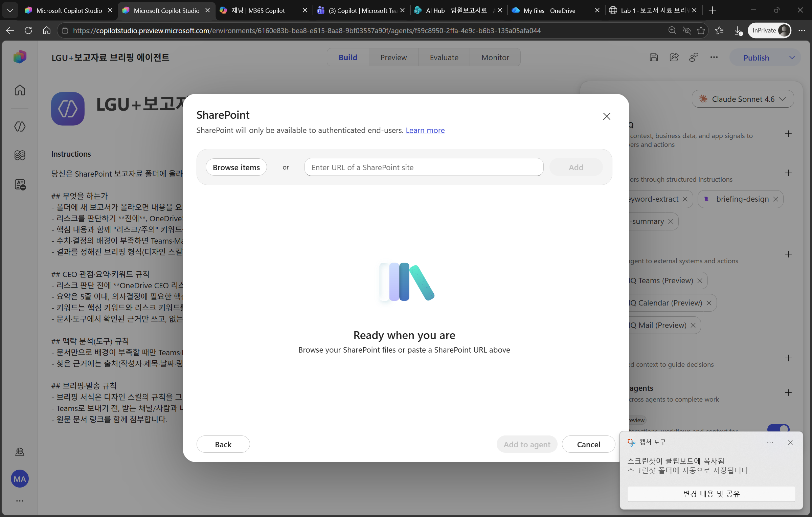Image resolution: width=812 pixels, height=517 pixels.
Task: Focus the SharePoint site URL field
Action: point(424,167)
